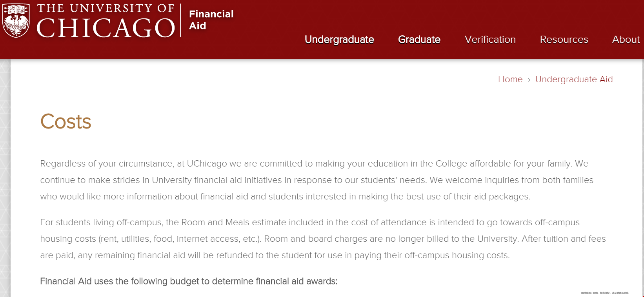
Task: Open the Undergraduate menu
Action: click(339, 40)
